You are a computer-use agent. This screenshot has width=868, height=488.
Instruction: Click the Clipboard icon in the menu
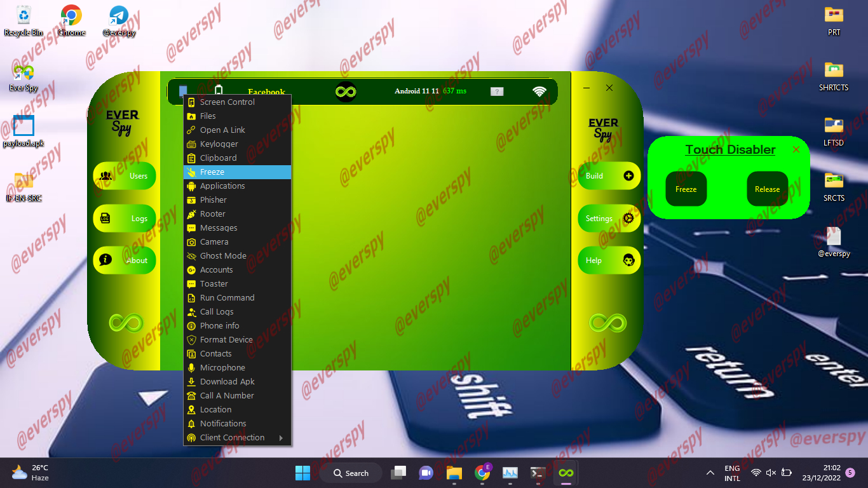click(191, 158)
